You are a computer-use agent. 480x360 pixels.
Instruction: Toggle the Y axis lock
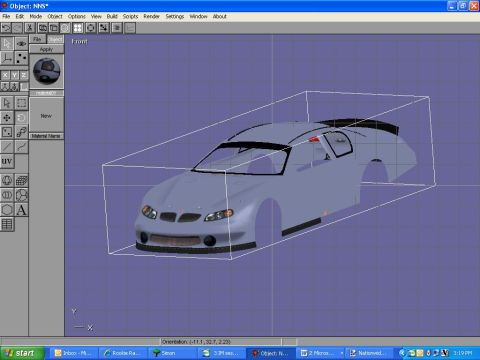point(14,75)
